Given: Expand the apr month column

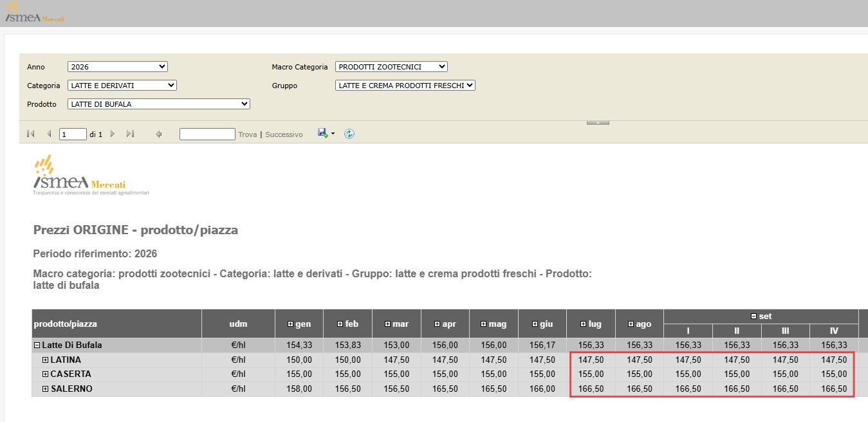Looking at the screenshot, I should click(438, 324).
